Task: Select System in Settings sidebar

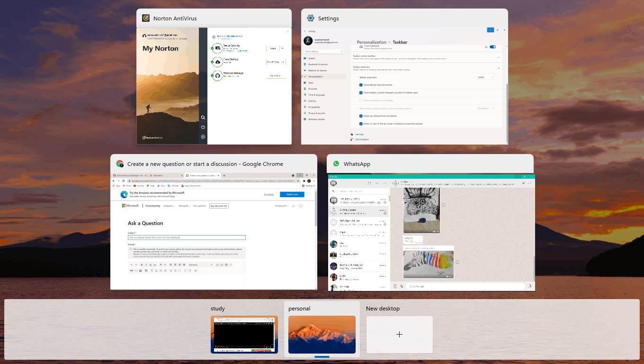Action: [x=324, y=58]
